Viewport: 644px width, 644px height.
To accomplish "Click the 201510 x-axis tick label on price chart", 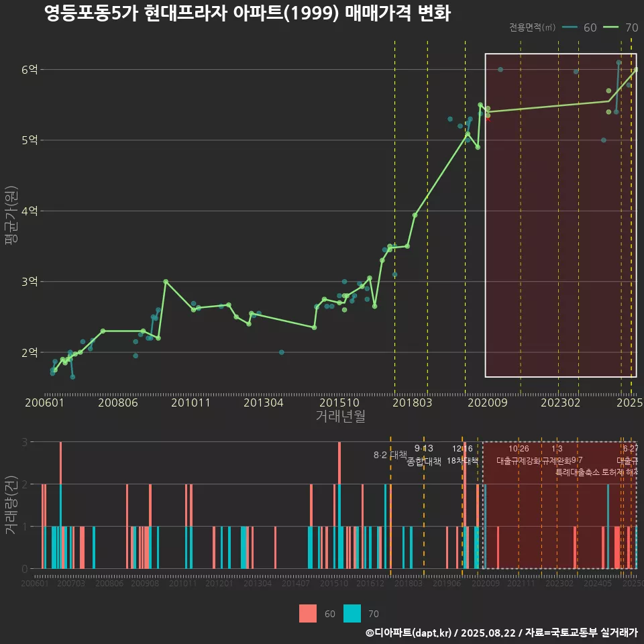I will (335, 402).
